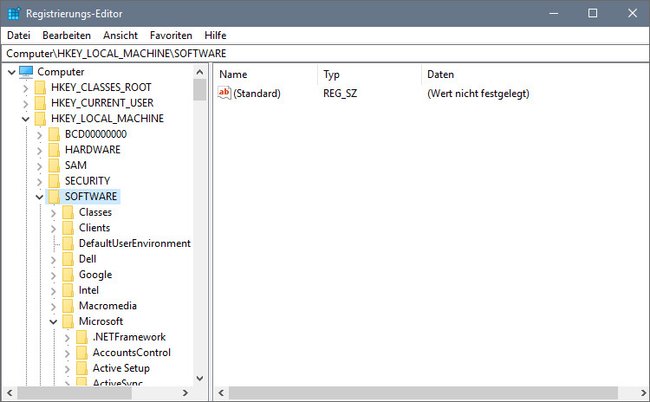
Task: Click tree pane scroll left arrow
Action: pos(10,392)
